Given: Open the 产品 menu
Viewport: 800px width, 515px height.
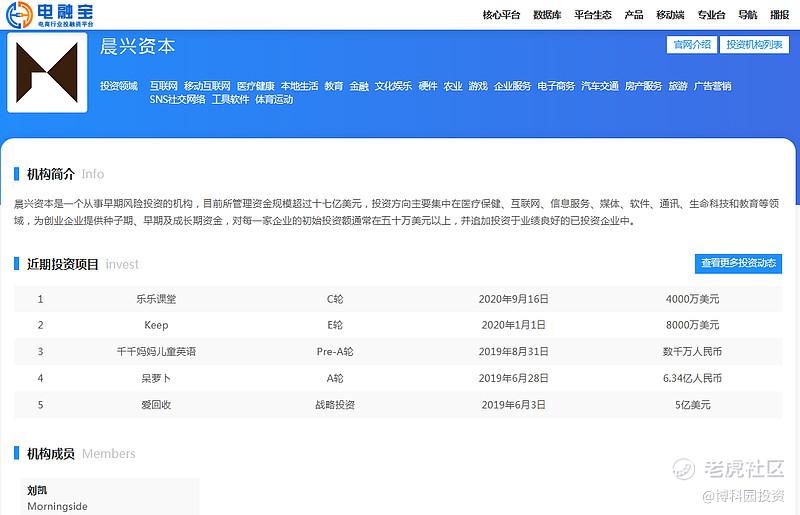Looking at the screenshot, I should click(x=634, y=15).
